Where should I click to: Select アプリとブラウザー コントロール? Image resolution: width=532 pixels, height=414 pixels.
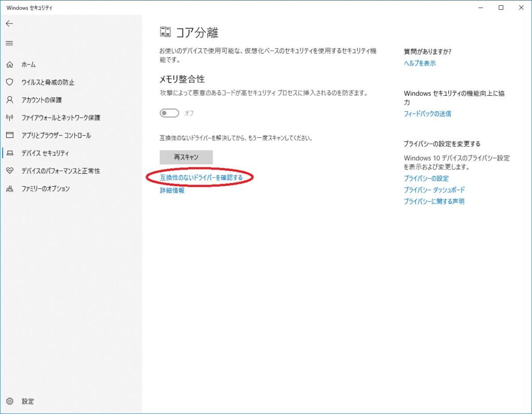(56, 135)
